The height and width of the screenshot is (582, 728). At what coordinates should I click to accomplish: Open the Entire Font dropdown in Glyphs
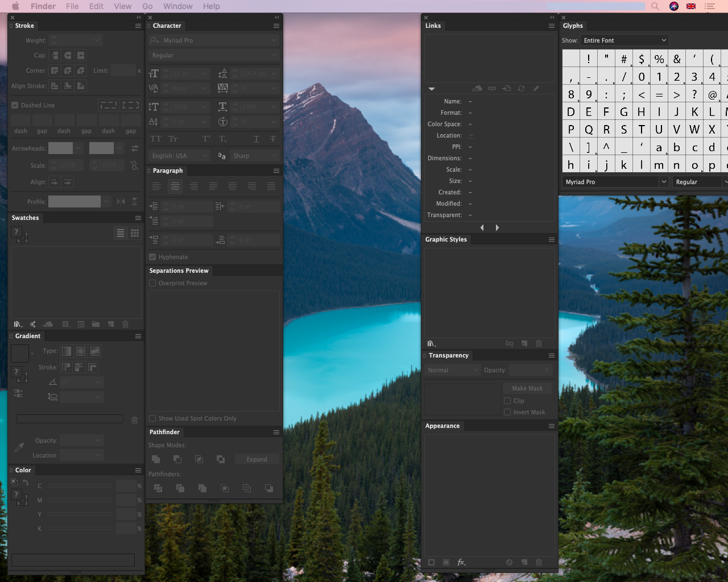coord(624,40)
